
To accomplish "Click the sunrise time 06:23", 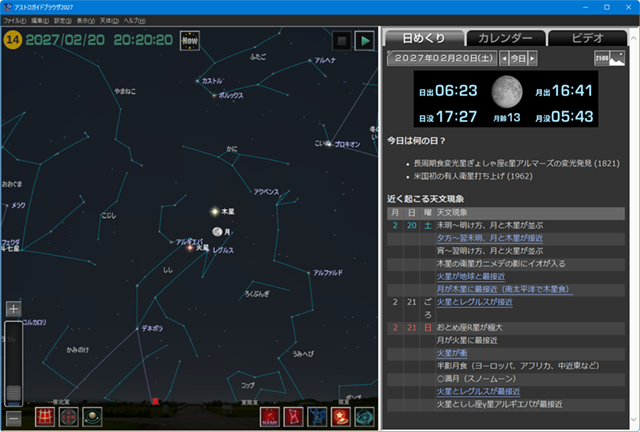I will tap(456, 90).
